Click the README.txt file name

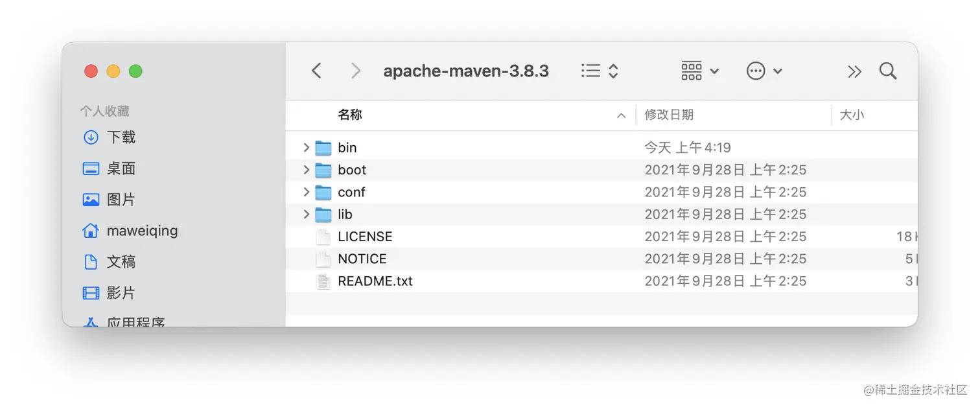click(x=375, y=281)
